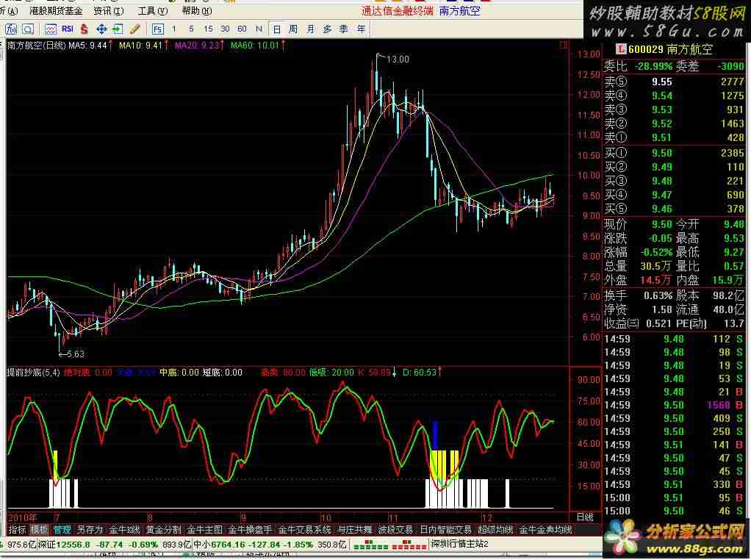Click the MA20: 9.23 label

pos(198,46)
